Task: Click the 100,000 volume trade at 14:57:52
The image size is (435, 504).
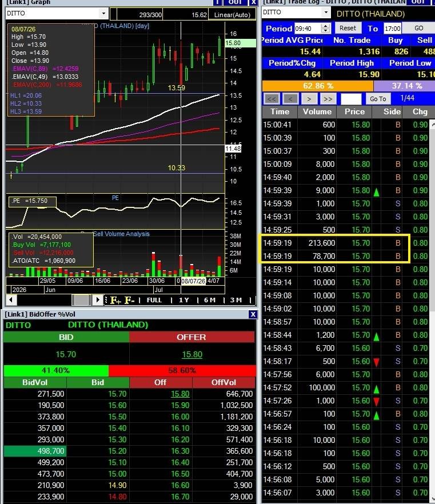Action: (346, 388)
